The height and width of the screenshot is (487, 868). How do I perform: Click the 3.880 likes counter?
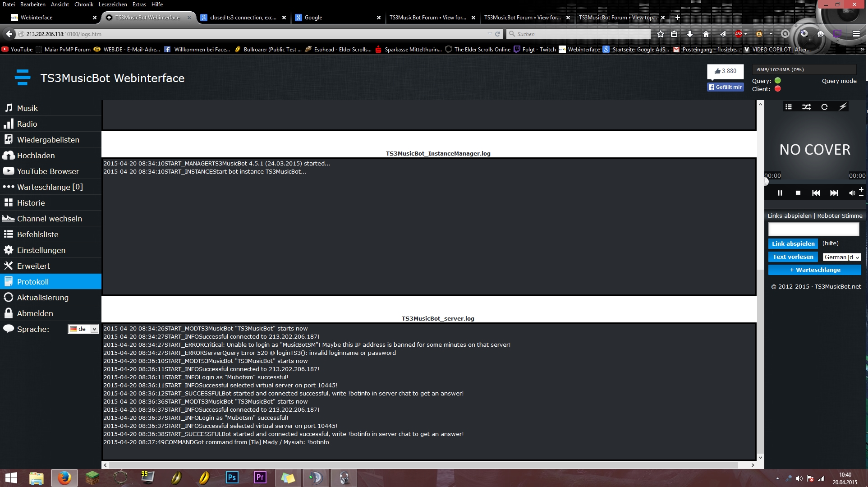pyautogui.click(x=725, y=71)
